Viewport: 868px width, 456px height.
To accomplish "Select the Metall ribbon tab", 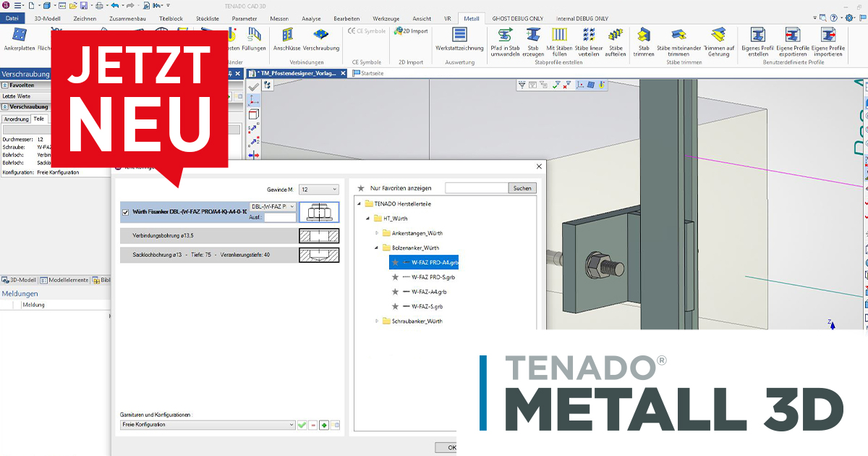I will tap(471, 18).
